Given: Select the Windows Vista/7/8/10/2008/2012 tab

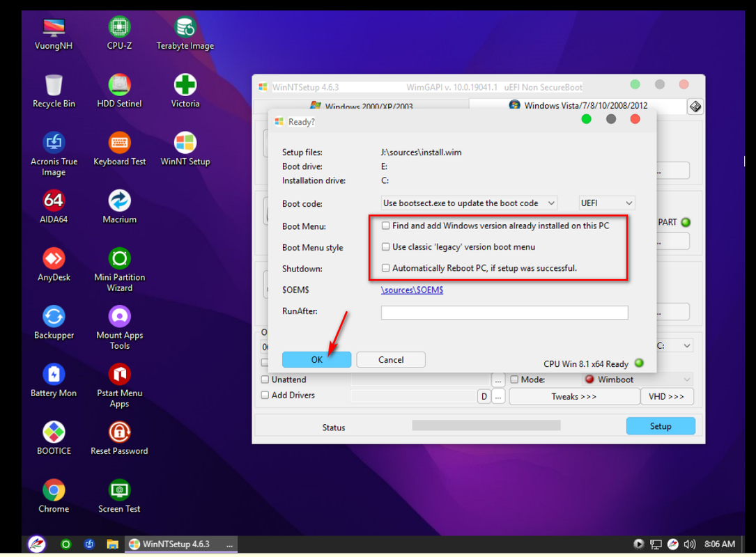Looking at the screenshot, I should coord(578,106).
